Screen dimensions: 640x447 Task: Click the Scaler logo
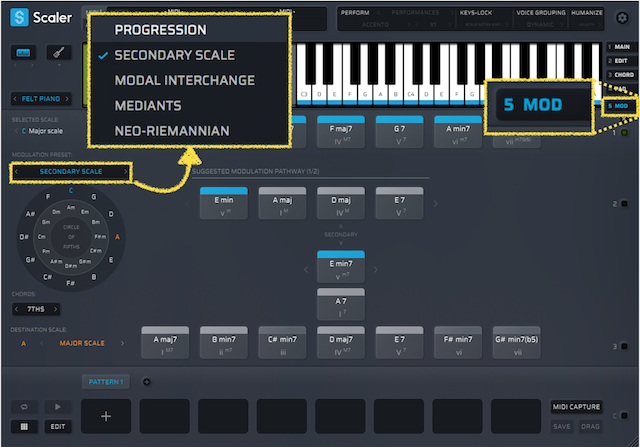point(41,18)
